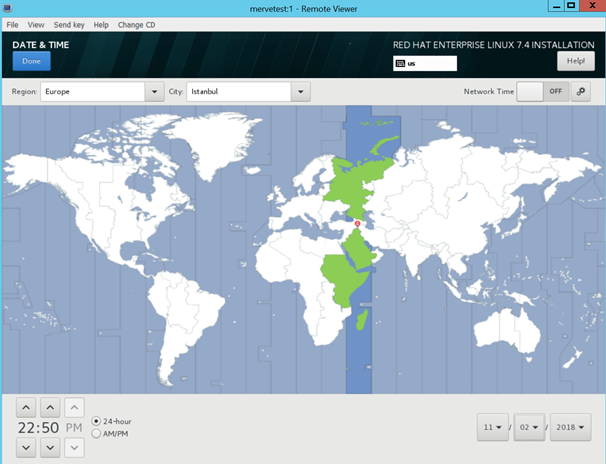Decrease the minutes with the down arrow
Image resolution: width=606 pixels, height=464 pixels.
50,447
